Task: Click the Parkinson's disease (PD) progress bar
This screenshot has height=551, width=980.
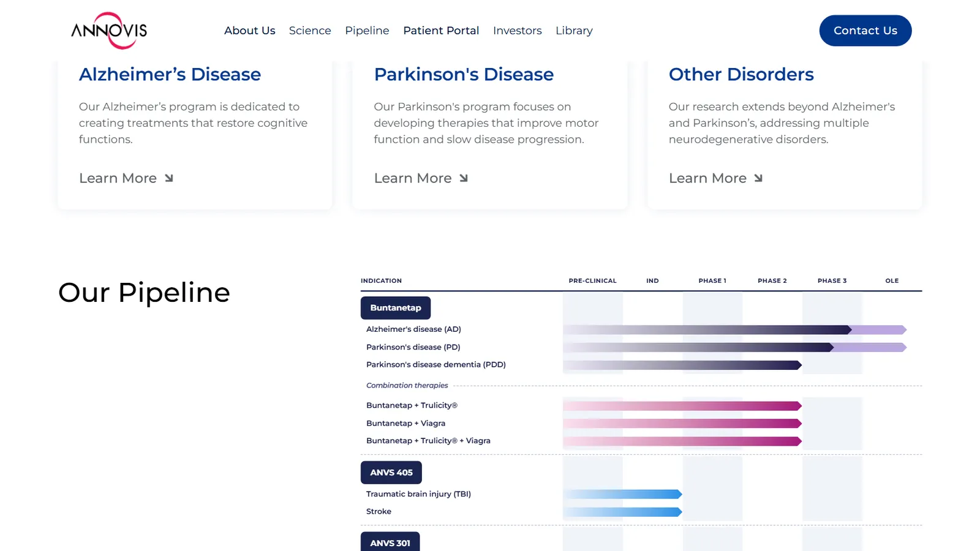Action: click(x=735, y=347)
